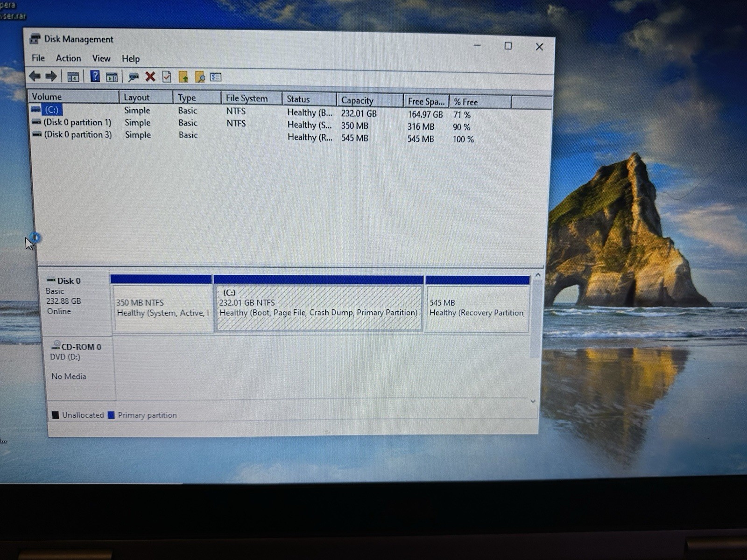The height and width of the screenshot is (560, 747).
Task: Maximize the Disk Management window
Action: click(508, 46)
